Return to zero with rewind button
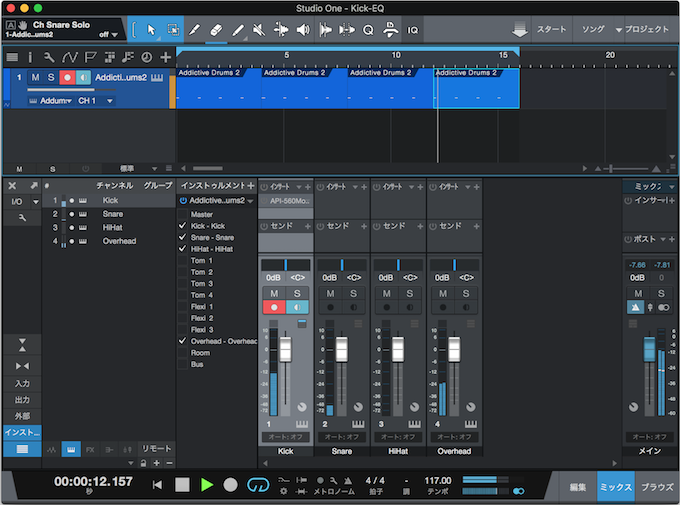The width and height of the screenshot is (680, 505). tap(157, 485)
